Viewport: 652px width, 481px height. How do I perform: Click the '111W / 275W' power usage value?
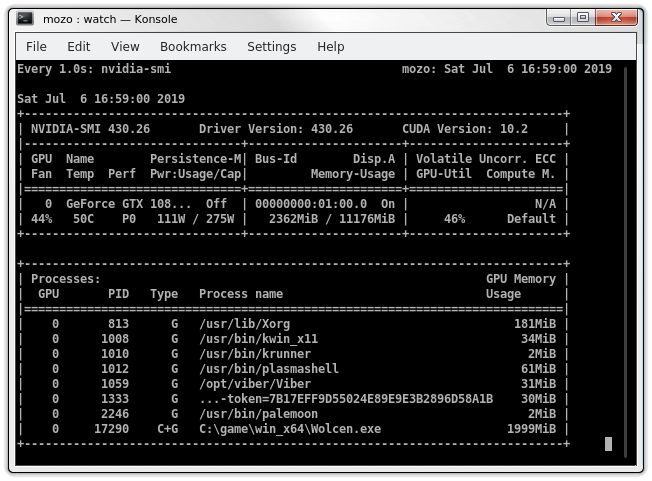point(195,219)
